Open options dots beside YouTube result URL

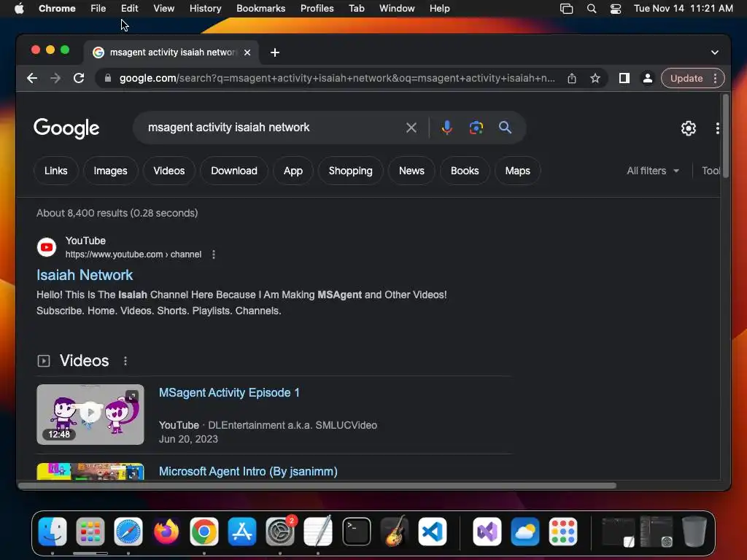(x=214, y=254)
